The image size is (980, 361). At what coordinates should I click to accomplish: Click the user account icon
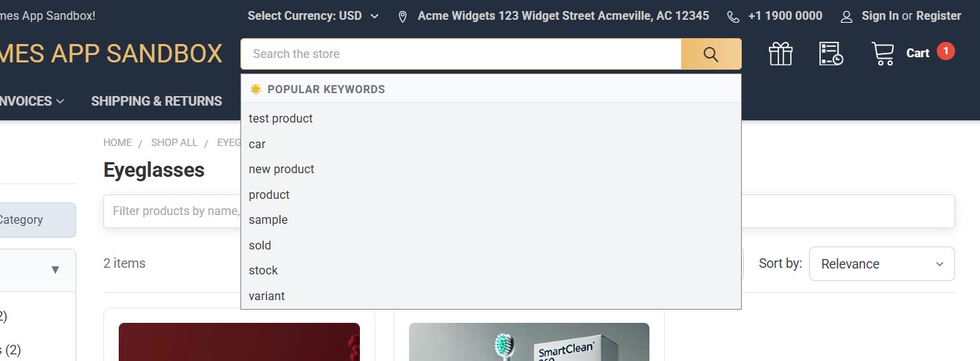(x=847, y=16)
